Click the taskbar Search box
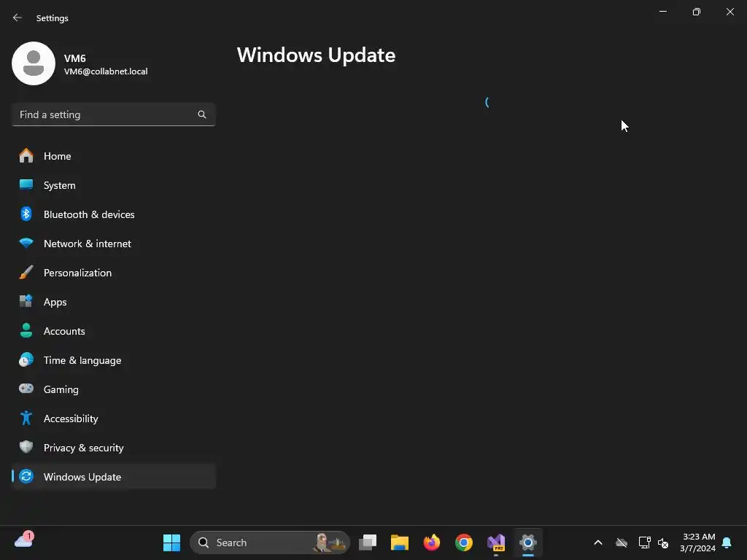747x560 pixels. pyautogui.click(x=270, y=542)
